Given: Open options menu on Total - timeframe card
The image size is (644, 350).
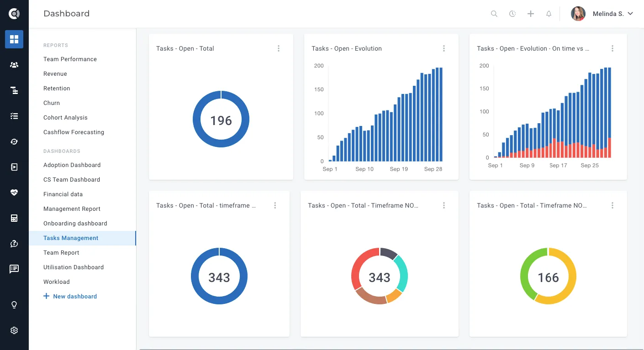Looking at the screenshot, I should click(275, 205).
